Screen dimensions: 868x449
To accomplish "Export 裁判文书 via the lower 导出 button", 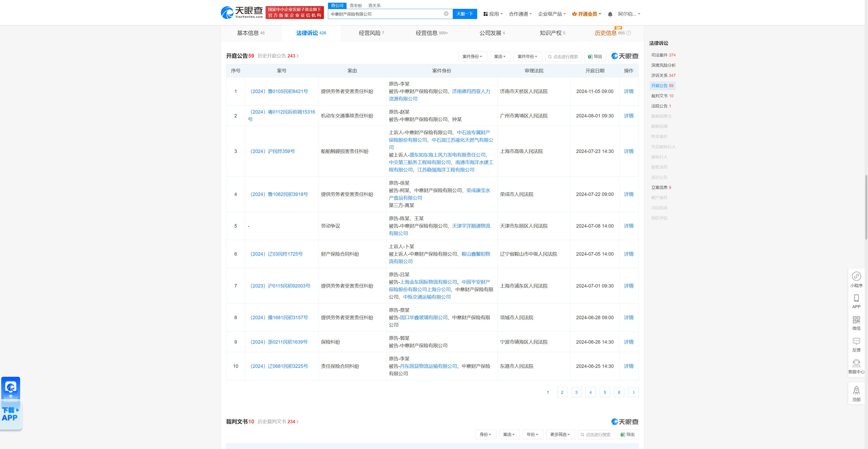I will [627, 435].
